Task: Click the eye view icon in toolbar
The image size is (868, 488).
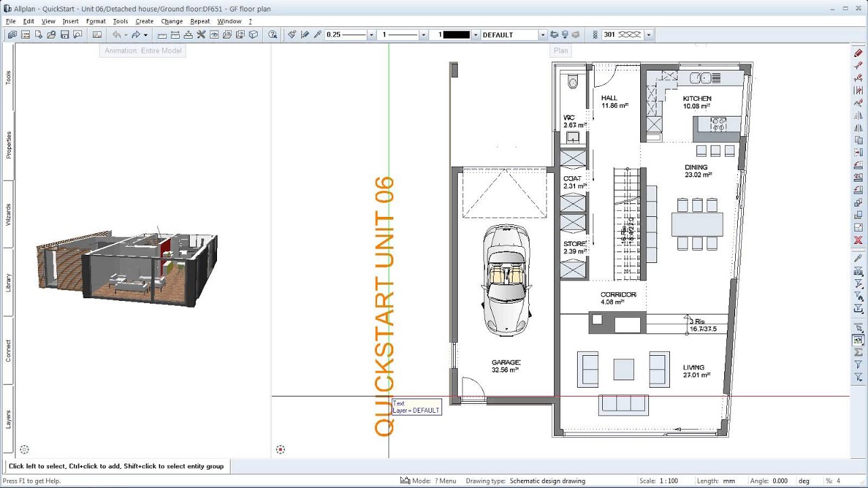Action: click(214, 35)
